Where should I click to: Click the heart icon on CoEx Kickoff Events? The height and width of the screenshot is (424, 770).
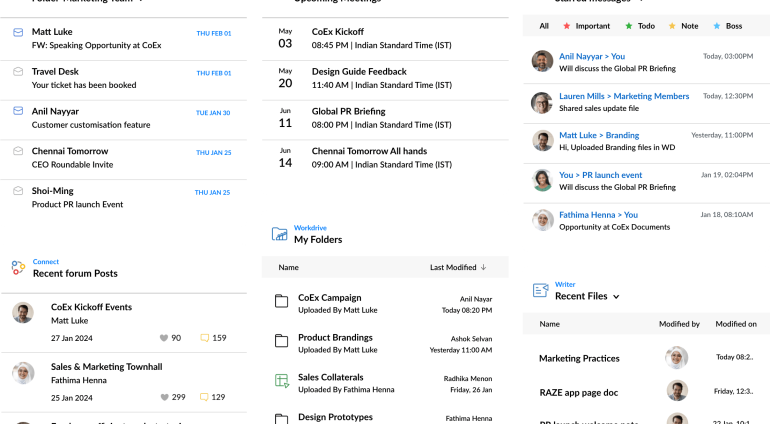165,338
